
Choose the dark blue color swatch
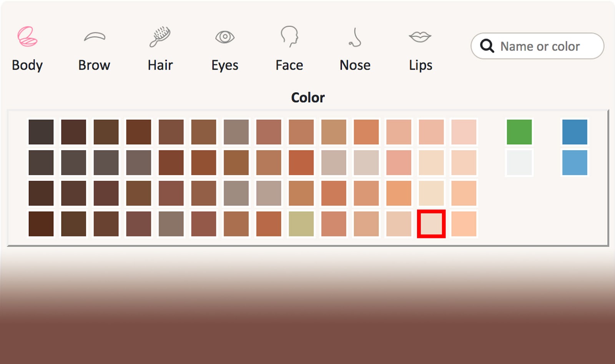tap(575, 132)
